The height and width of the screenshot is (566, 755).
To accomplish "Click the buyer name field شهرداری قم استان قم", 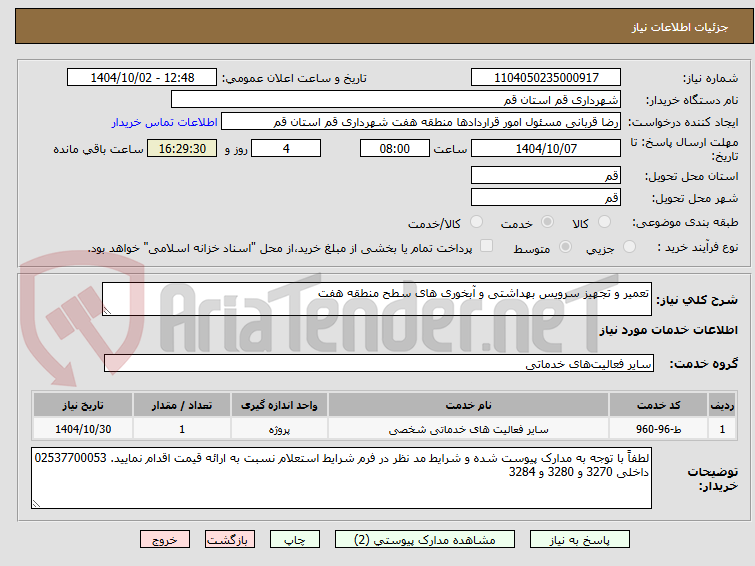I will 396,100.
